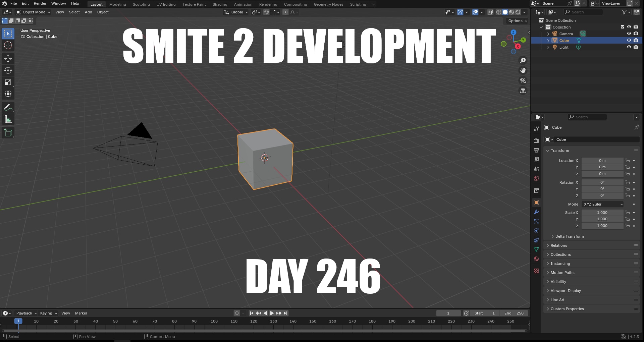Open the Particles properties tab

(536, 221)
